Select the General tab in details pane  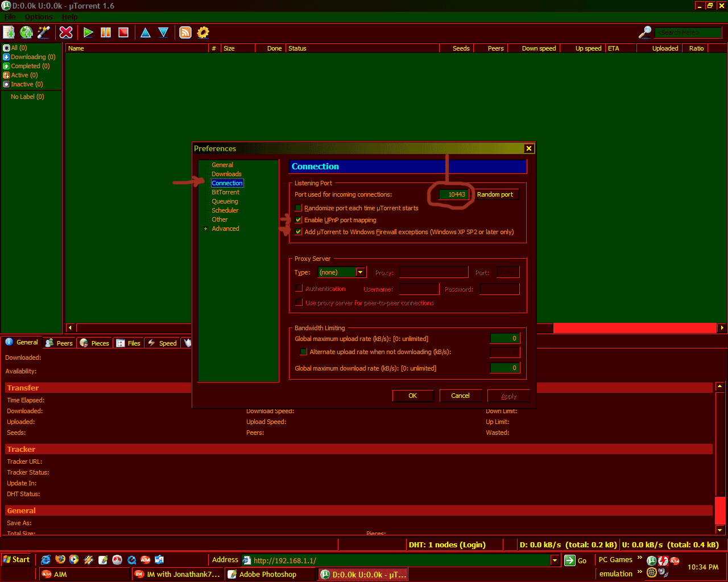[22, 342]
